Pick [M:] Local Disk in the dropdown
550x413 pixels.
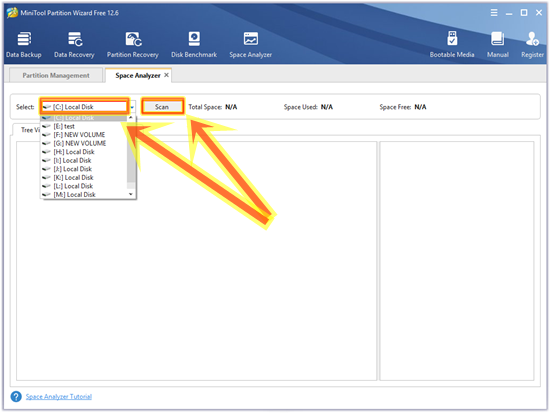point(84,194)
